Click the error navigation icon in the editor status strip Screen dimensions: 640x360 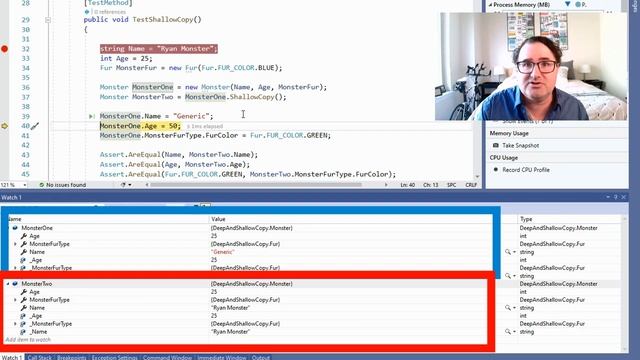point(123,185)
